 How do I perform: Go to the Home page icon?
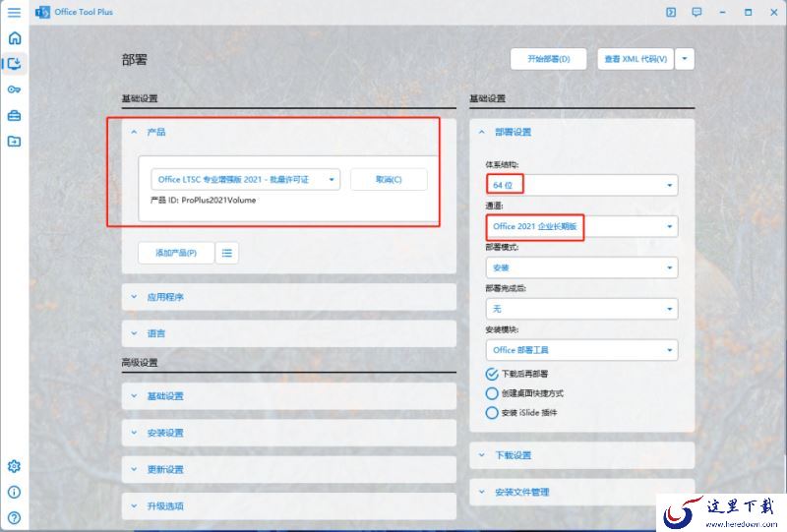point(15,37)
